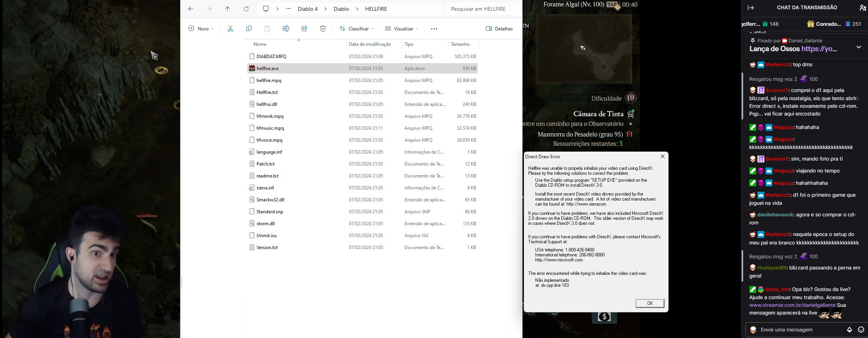Select Version.txt document
Viewport: 868px width, 338px height.
pyautogui.click(x=363, y=247)
